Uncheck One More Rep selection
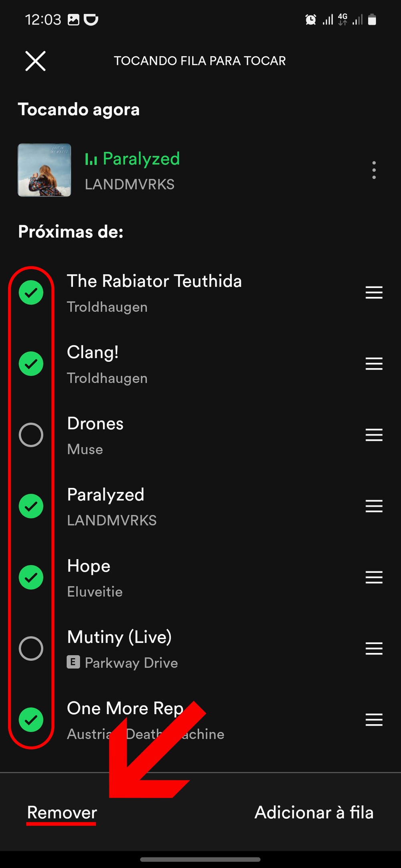The width and height of the screenshot is (401, 868). click(31, 720)
